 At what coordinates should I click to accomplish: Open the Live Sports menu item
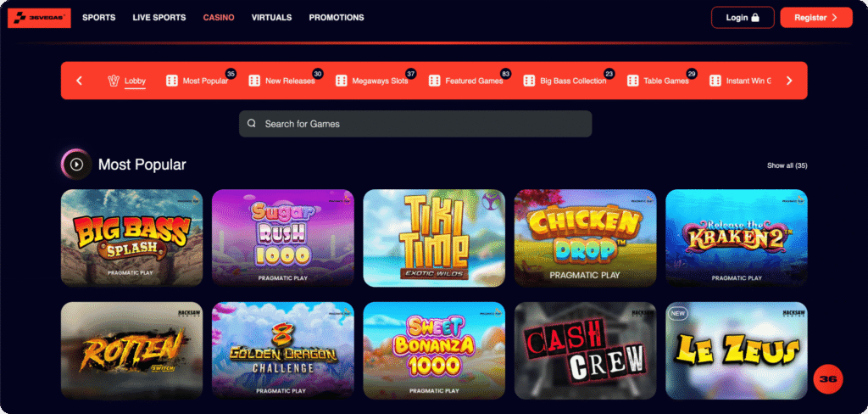159,18
